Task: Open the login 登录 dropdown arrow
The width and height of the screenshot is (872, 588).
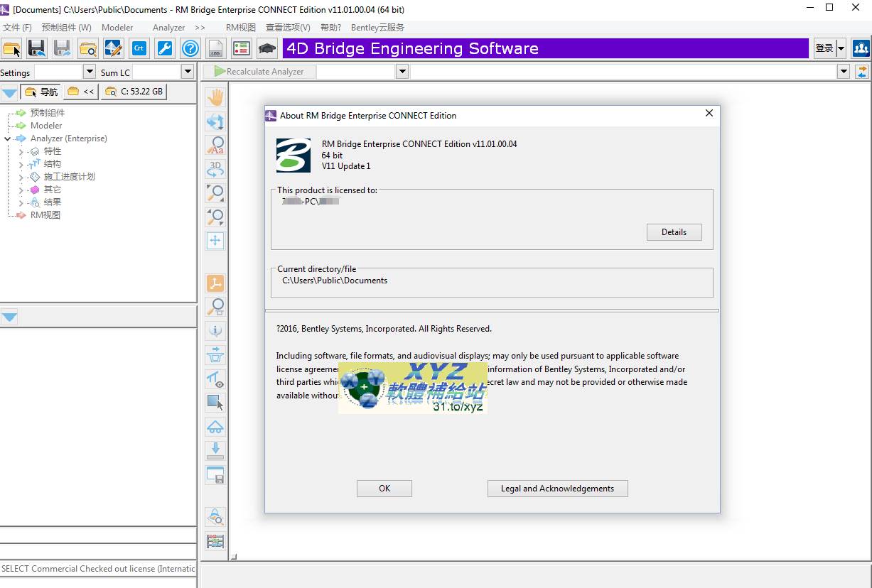Action: [x=841, y=48]
